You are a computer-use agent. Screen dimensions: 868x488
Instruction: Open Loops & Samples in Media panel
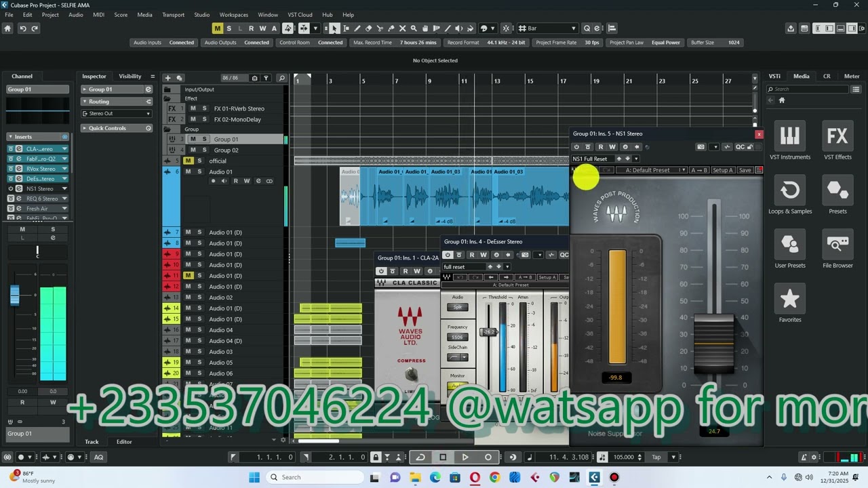click(790, 195)
